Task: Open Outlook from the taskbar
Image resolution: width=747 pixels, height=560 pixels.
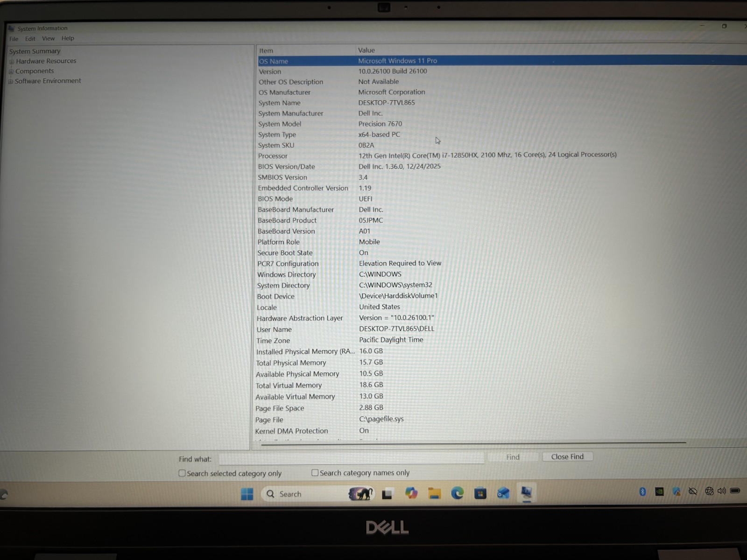Action: (x=503, y=493)
